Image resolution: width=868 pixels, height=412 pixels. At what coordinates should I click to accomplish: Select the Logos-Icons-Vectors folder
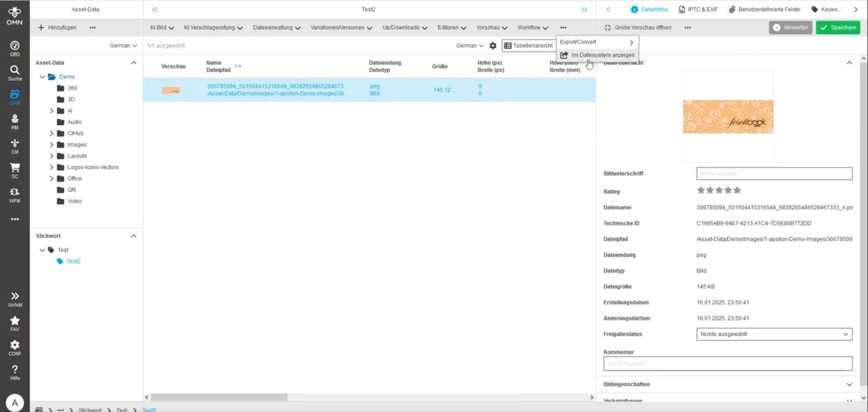click(x=93, y=167)
